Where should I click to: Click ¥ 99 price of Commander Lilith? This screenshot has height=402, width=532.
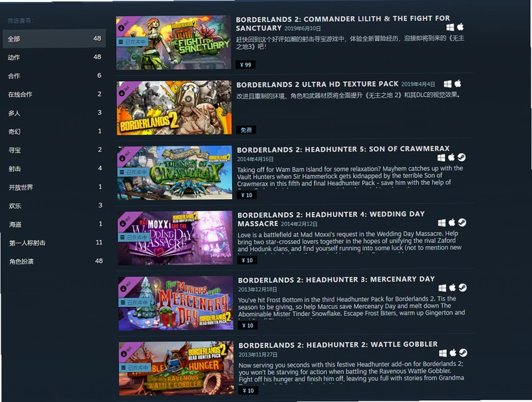tap(245, 65)
